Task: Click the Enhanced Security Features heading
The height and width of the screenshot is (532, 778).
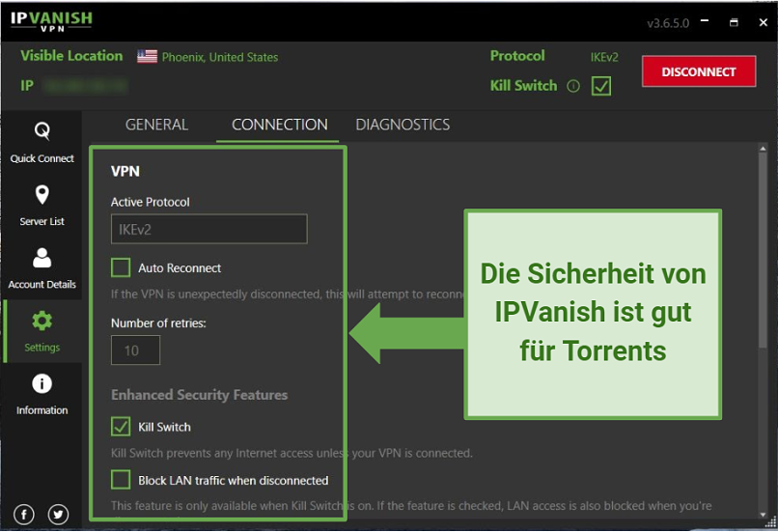Action: click(199, 395)
